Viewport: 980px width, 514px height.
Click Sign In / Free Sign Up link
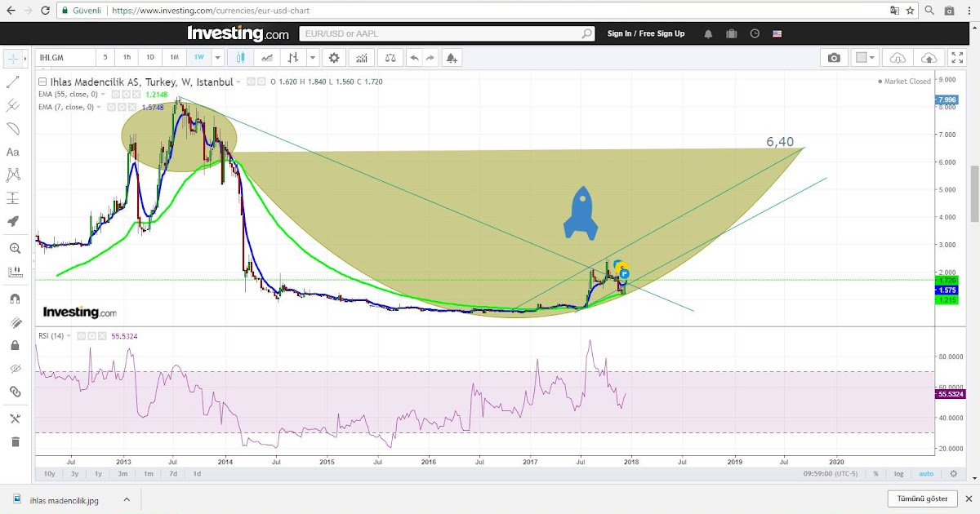(646, 33)
